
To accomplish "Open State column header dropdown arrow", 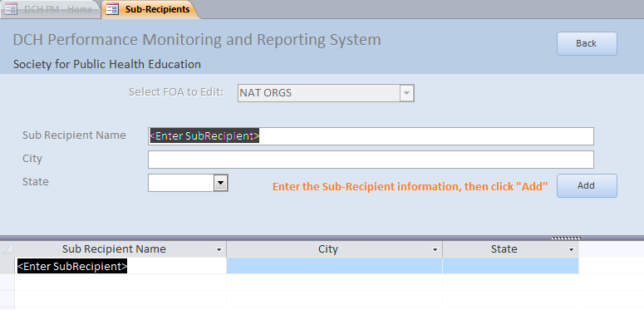I will click(x=571, y=249).
